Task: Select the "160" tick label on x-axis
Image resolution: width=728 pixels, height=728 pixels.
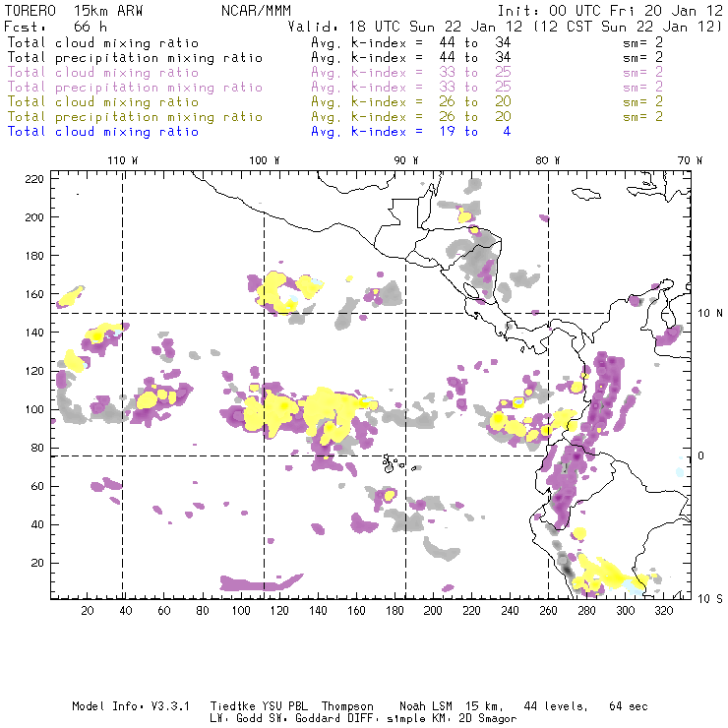Action: 356,610
